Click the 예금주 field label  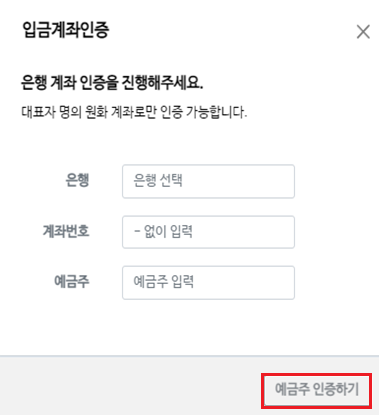tap(72, 282)
